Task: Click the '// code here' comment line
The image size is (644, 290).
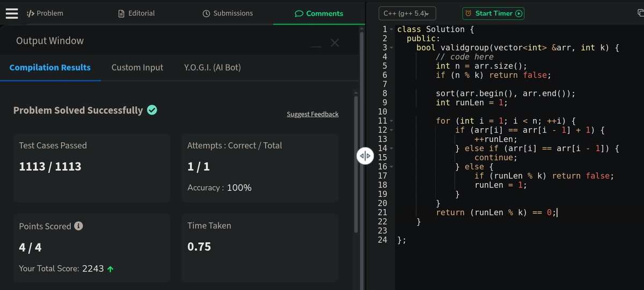Action: [465, 57]
